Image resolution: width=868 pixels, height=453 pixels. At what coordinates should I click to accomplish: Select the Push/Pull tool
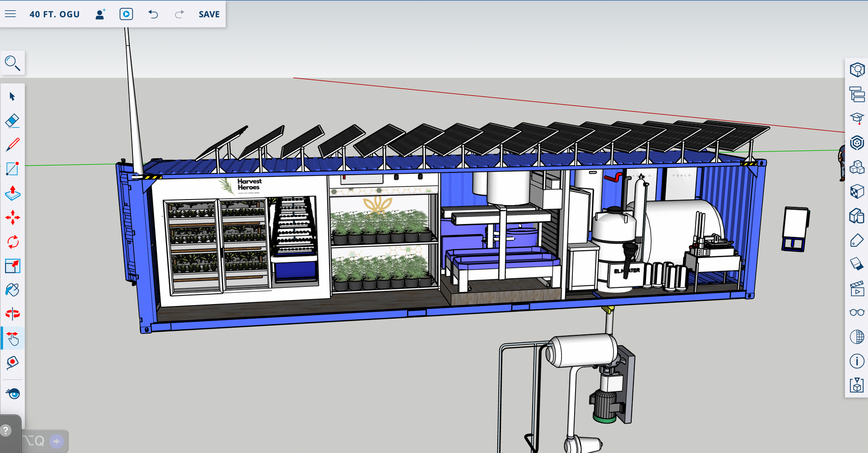click(x=12, y=193)
